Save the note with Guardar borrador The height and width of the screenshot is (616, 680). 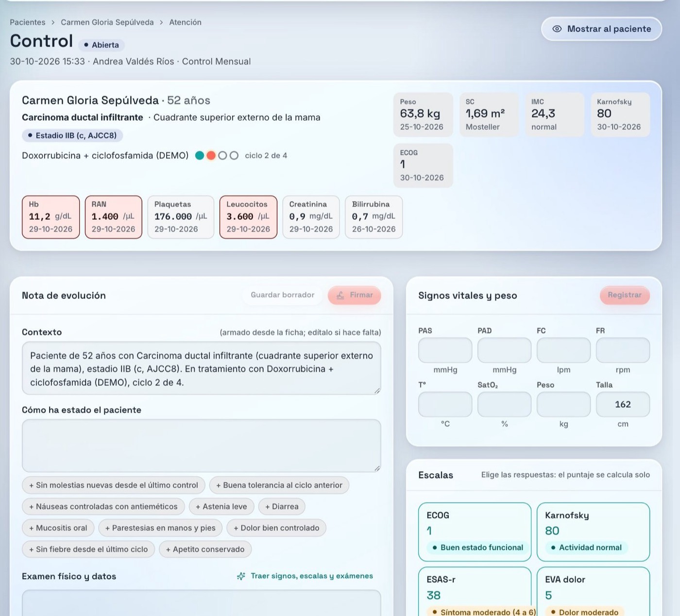(283, 295)
